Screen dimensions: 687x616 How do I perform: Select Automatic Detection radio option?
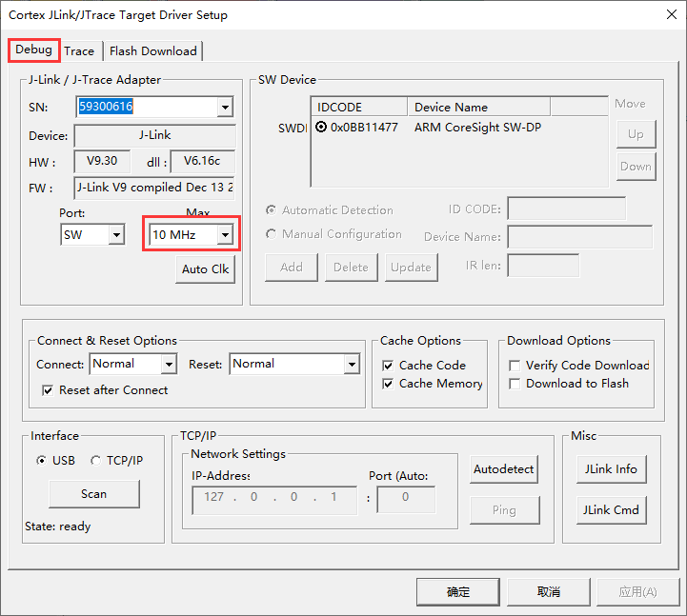(272, 210)
